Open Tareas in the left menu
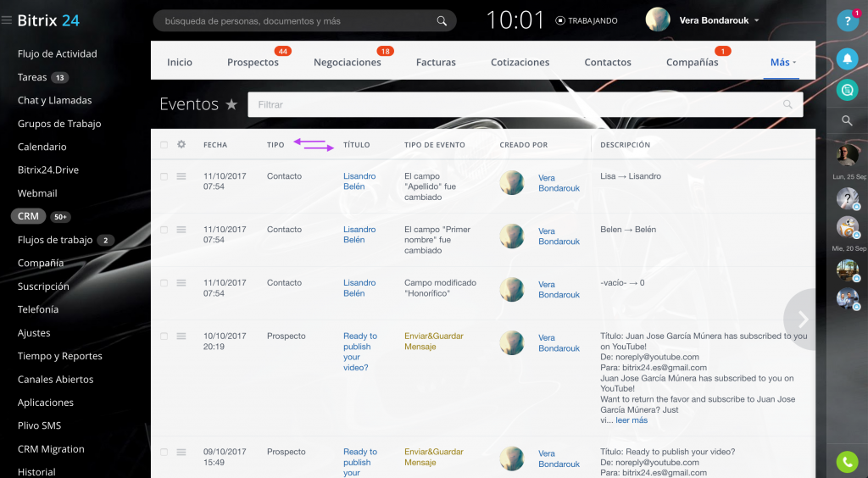Image resolution: width=868 pixels, height=478 pixels. pyautogui.click(x=32, y=77)
